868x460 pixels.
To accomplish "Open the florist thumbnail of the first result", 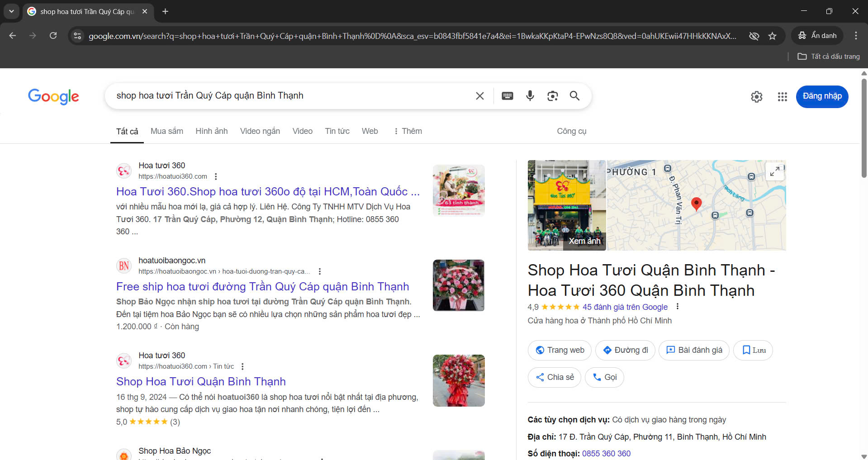I will [459, 190].
